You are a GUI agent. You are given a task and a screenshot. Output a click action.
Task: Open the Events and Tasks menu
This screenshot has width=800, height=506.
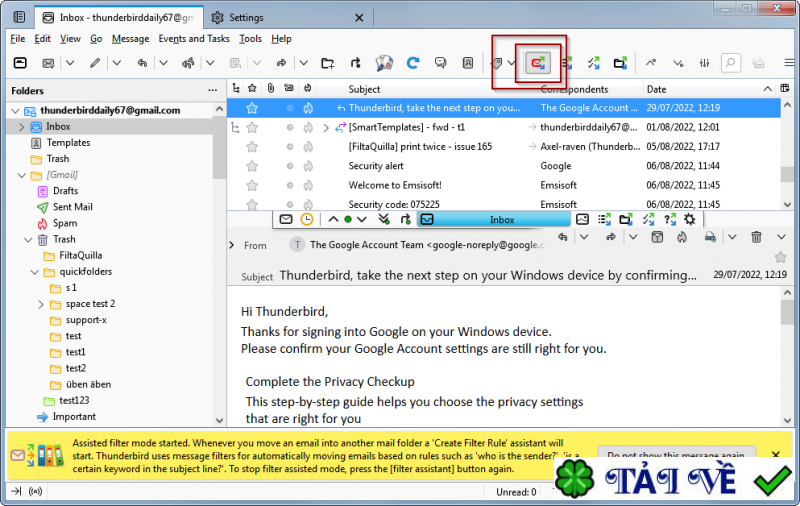point(194,39)
